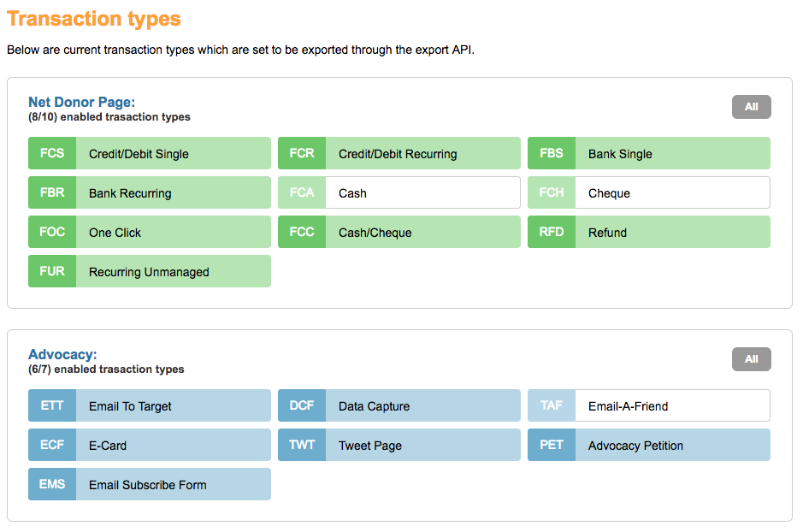The height and width of the screenshot is (532, 803).
Task: Click the All button in the Advocacy section
Action: (x=750, y=358)
